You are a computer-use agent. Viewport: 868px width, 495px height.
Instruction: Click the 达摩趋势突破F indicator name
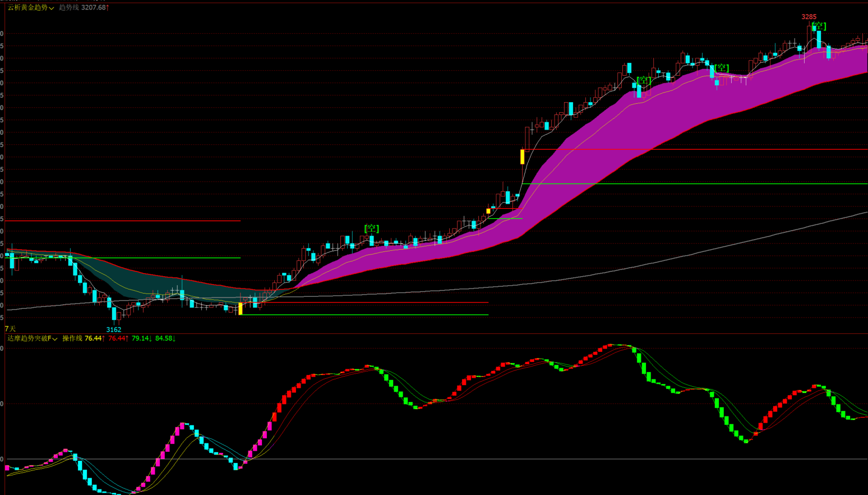click(29, 338)
